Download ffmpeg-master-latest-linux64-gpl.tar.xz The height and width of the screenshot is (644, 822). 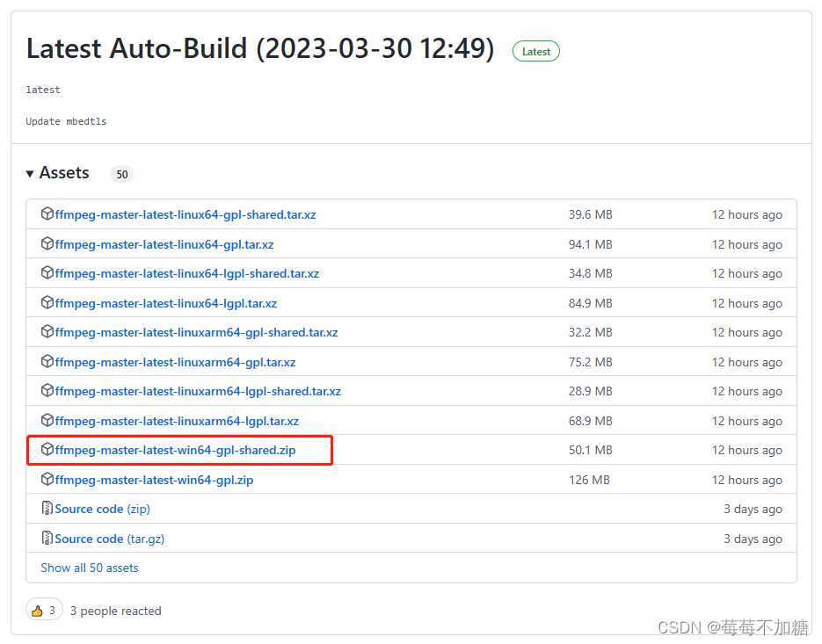point(164,245)
